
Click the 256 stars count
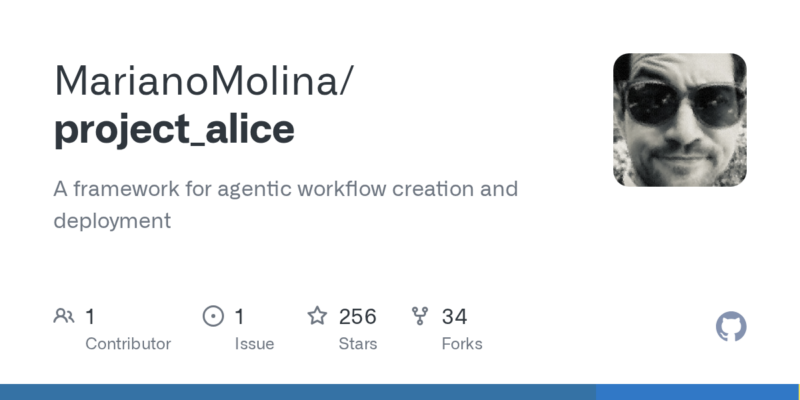click(357, 317)
